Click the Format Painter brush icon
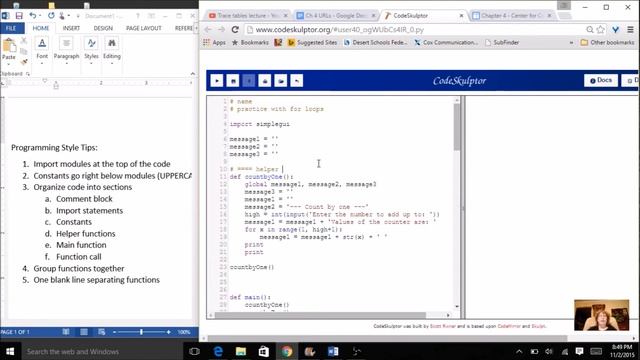 click(x=24, y=62)
